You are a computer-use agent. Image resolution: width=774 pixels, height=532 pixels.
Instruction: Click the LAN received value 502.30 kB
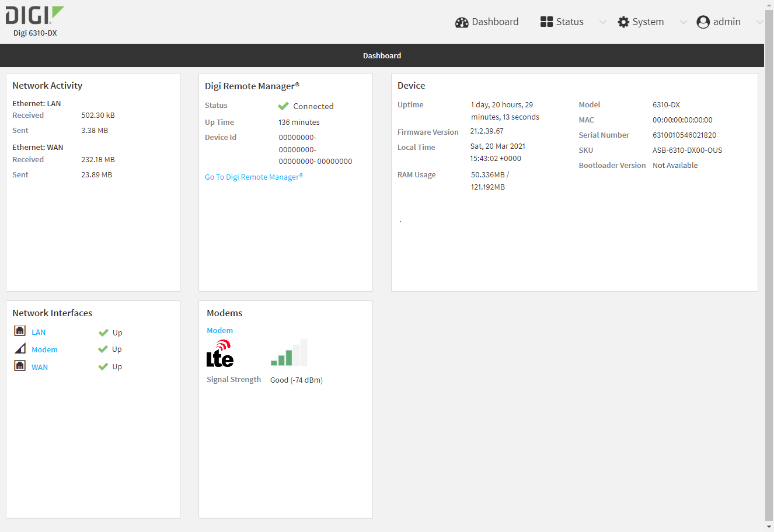click(98, 116)
